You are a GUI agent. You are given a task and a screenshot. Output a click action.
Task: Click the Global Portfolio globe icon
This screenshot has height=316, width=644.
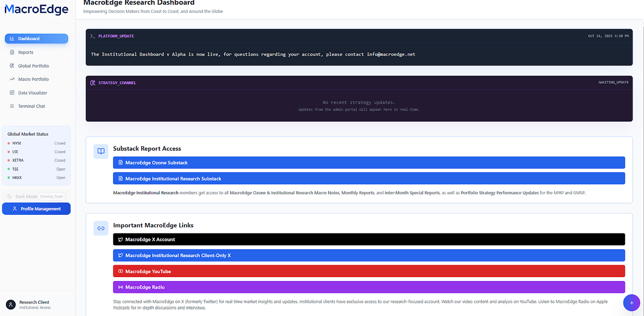point(12,66)
